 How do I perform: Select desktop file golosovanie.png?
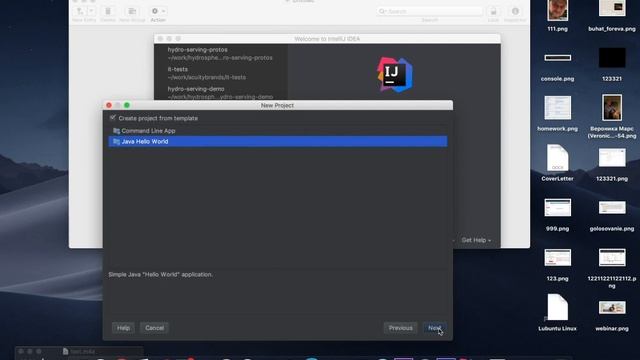tap(612, 207)
